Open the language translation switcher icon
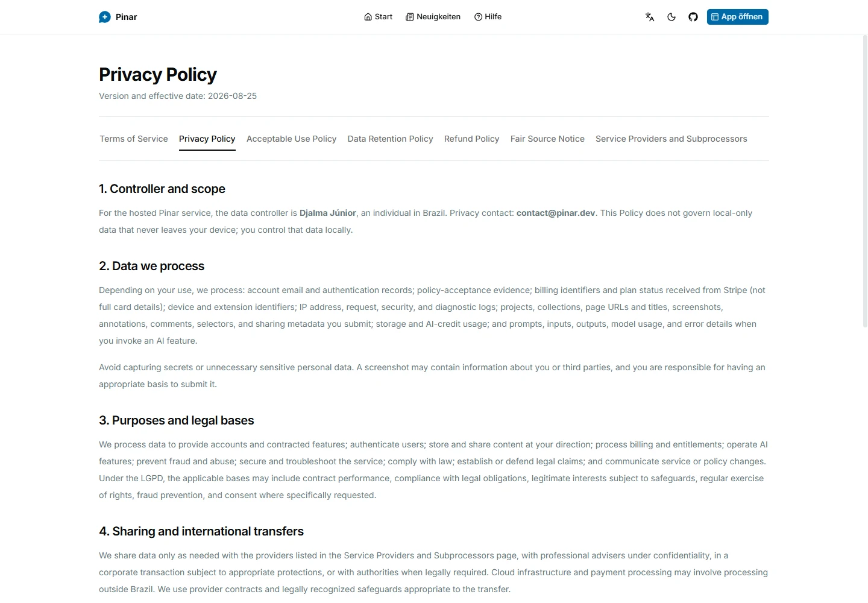Screen dimensions: 868x603 650,17
